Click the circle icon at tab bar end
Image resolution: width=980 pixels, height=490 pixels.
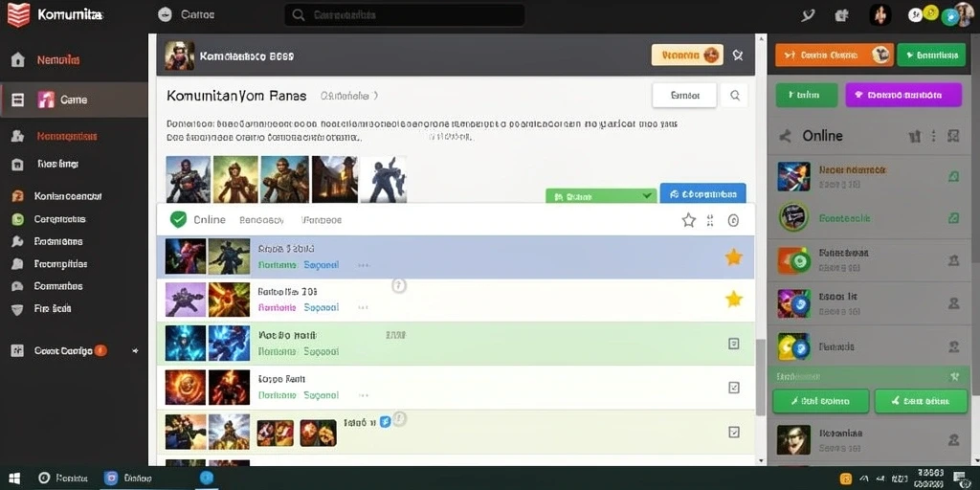(x=734, y=220)
